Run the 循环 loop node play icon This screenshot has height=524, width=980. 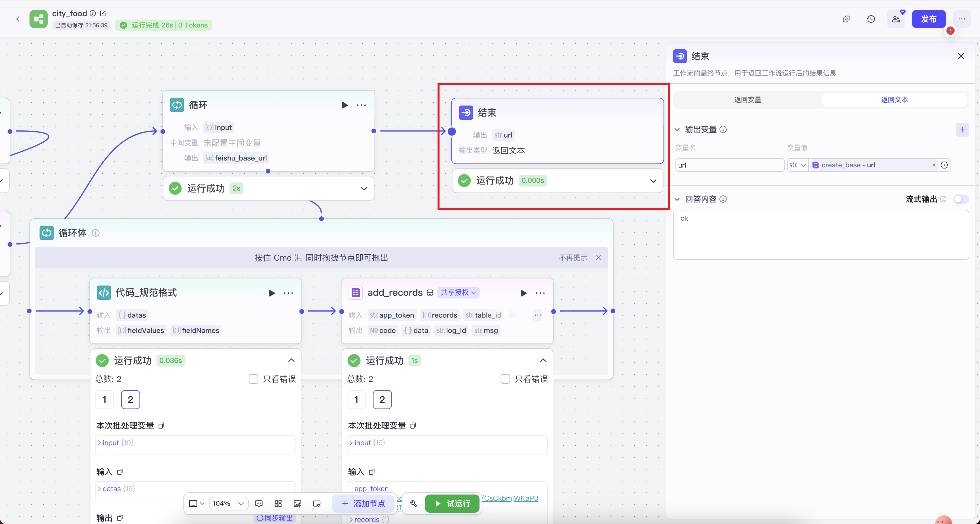345,105
